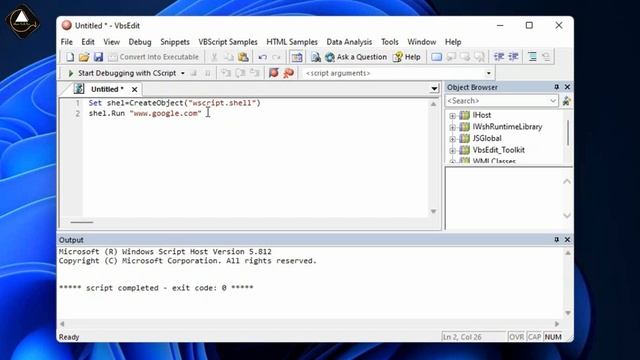Open the Help menu

453,42
